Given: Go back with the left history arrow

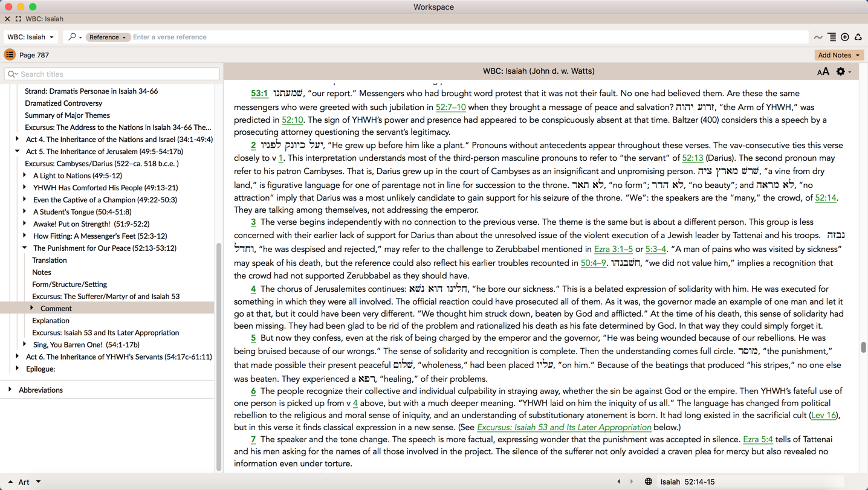Looking at the screenshot, I should click(618, 482).
